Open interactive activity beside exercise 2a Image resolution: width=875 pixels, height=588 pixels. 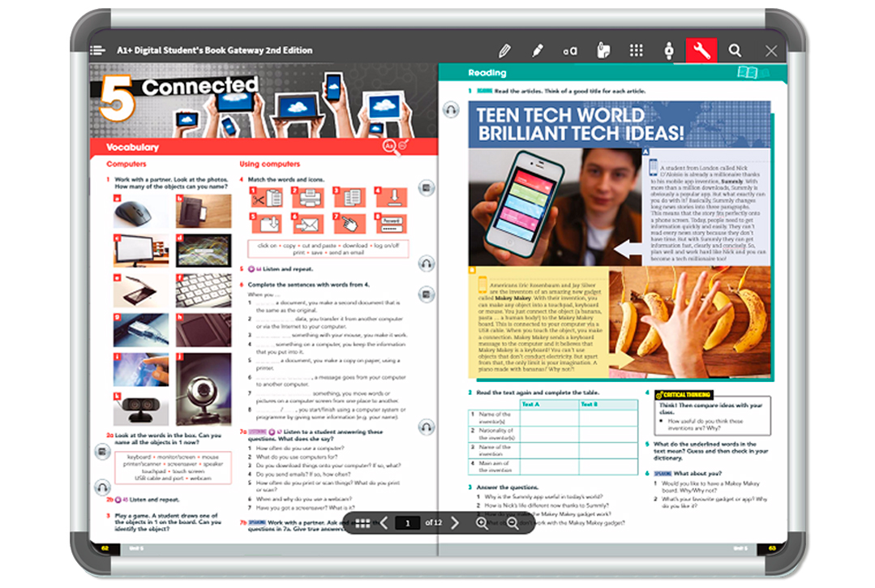(102, 452)
